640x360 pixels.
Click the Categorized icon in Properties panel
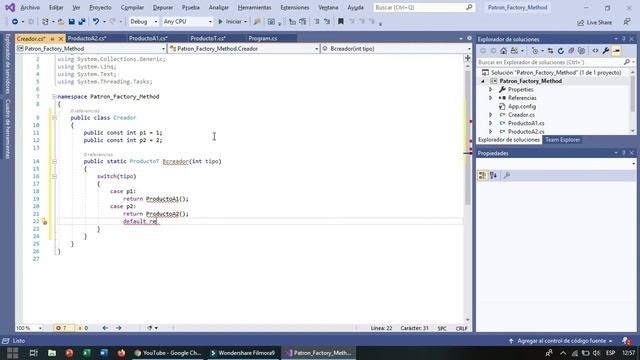[x=482, y=176]
